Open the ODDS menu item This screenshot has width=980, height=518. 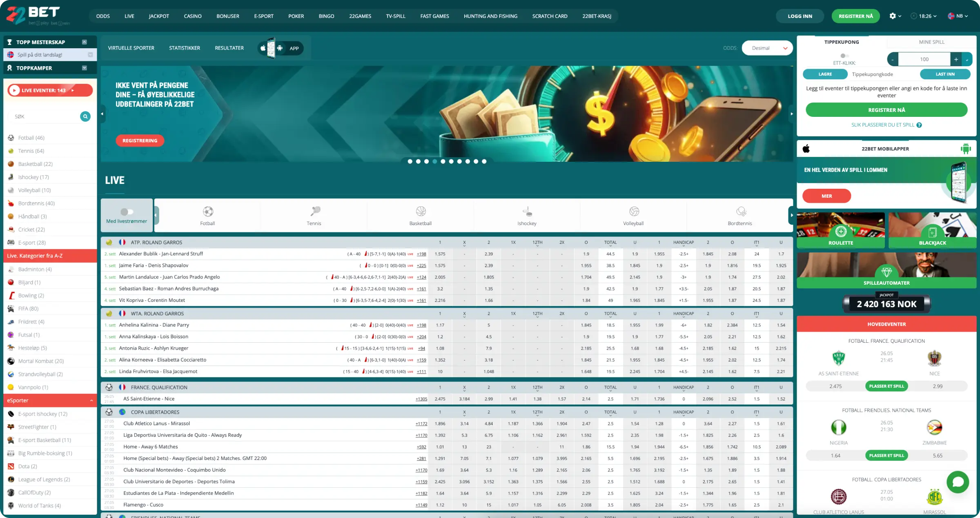pyautogui.click(x=103, y=16)
